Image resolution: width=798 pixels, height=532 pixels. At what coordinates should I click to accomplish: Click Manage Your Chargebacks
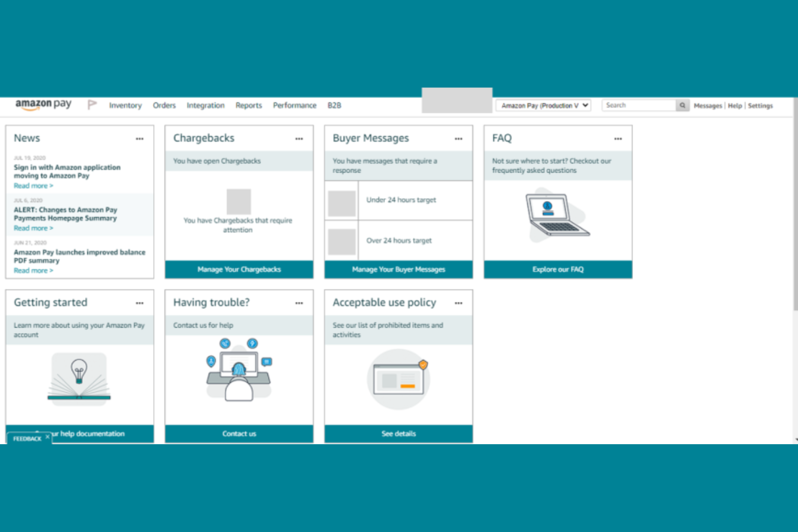click(239, 269)
